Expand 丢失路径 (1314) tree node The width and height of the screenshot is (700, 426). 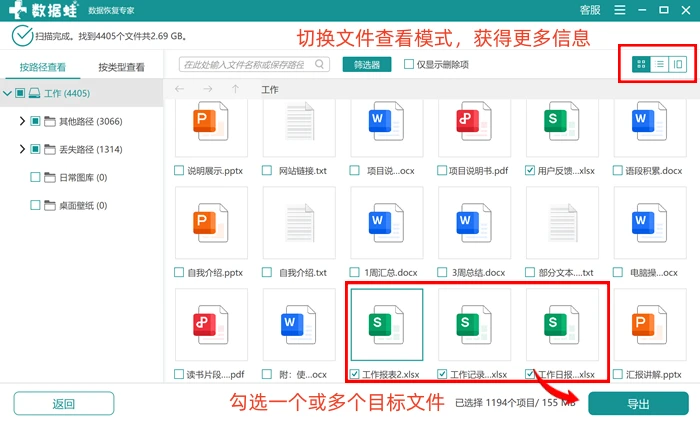(x=22, y=149)
